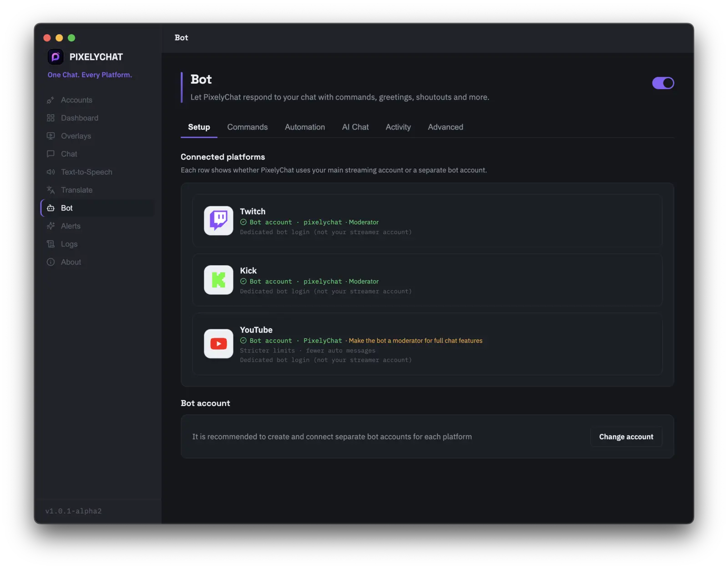Image resolution: width=728 pixels, height=569 pixels.
Task: Switch to the Setup tab
Action: (x=199, y=127)
